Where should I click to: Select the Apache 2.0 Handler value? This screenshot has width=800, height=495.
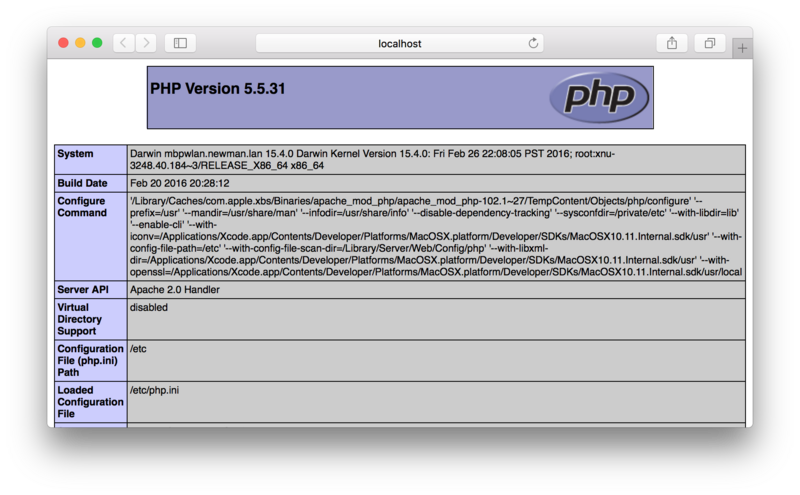(x=174, y=289)
